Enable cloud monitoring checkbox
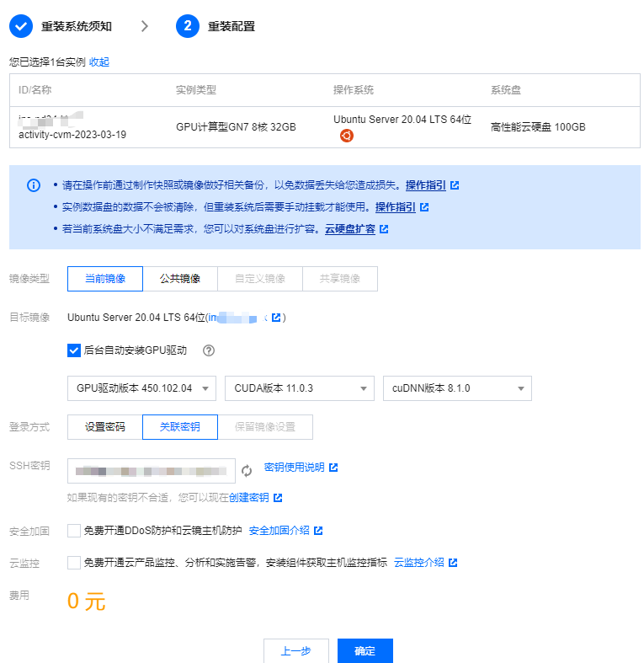Viewport: 644px width, 663px height. pyautogui.click(x=74, y=563)
